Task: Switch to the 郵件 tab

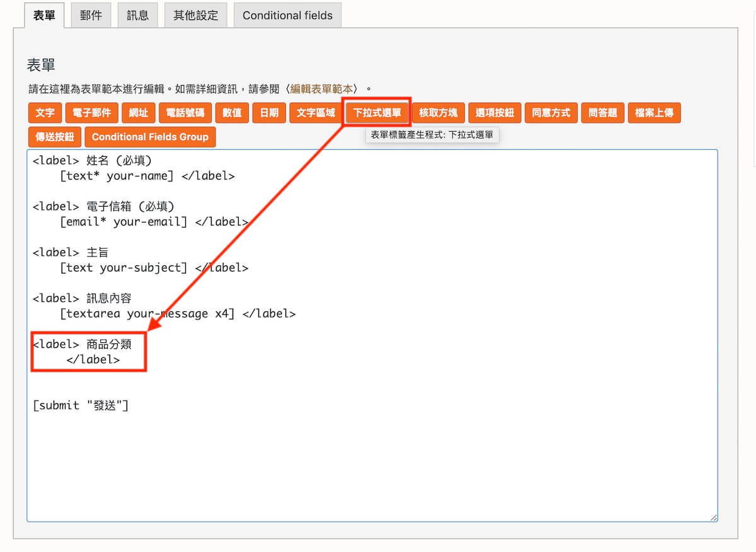Action: pyautogui.click(x=91, y=16)
